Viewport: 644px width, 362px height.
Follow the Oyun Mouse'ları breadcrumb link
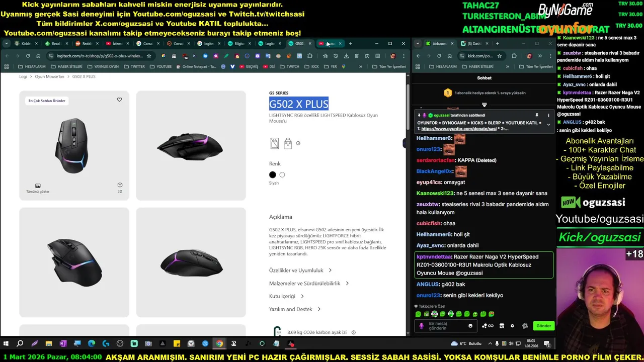[50, 77]
